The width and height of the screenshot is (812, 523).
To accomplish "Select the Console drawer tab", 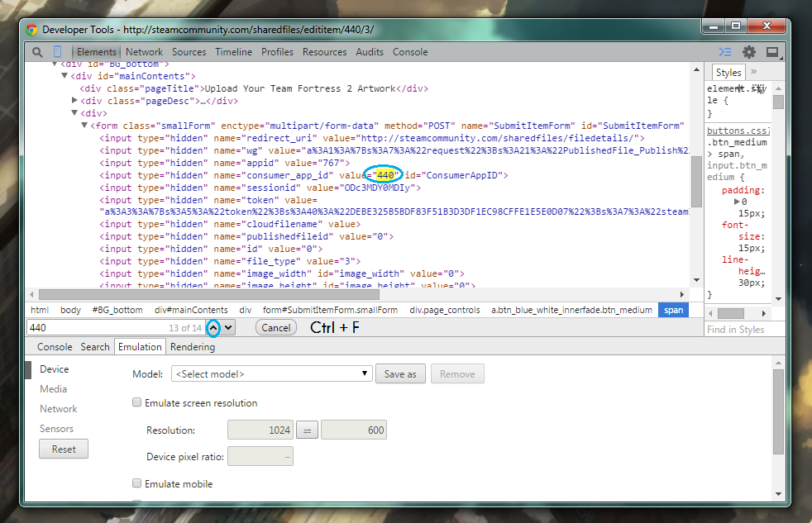I will (55, 346).
